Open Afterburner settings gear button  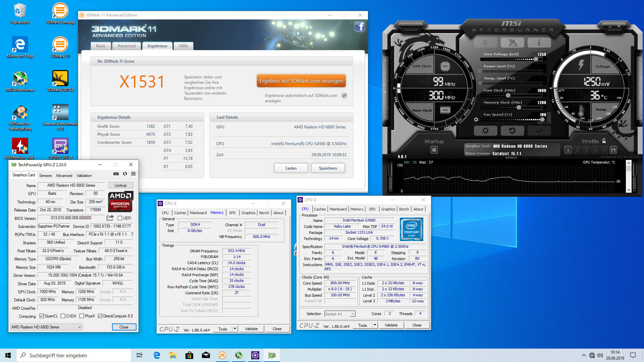tap(485, 131)
